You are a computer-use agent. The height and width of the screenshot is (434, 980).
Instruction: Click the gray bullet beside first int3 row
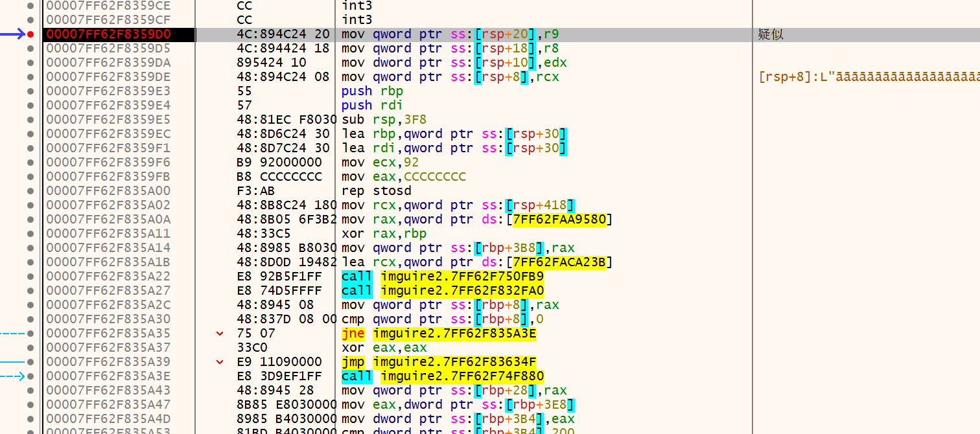tap(30, 6)
